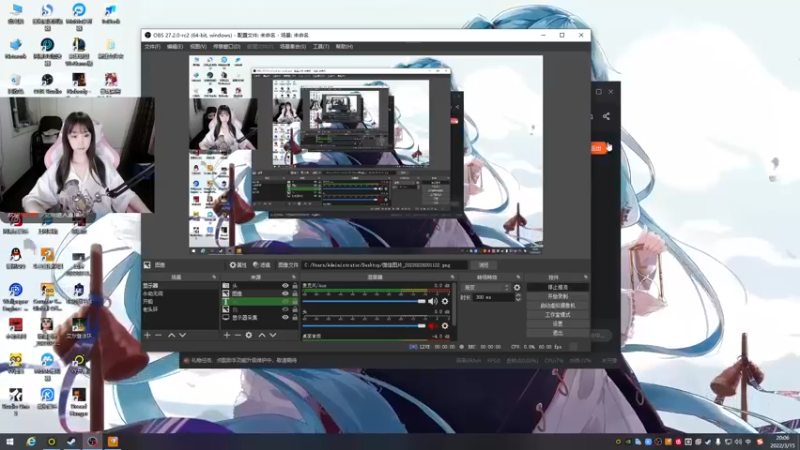
Task: Unmute the red muted speaker icon in the mixer
Action: [x=433, y=326]
